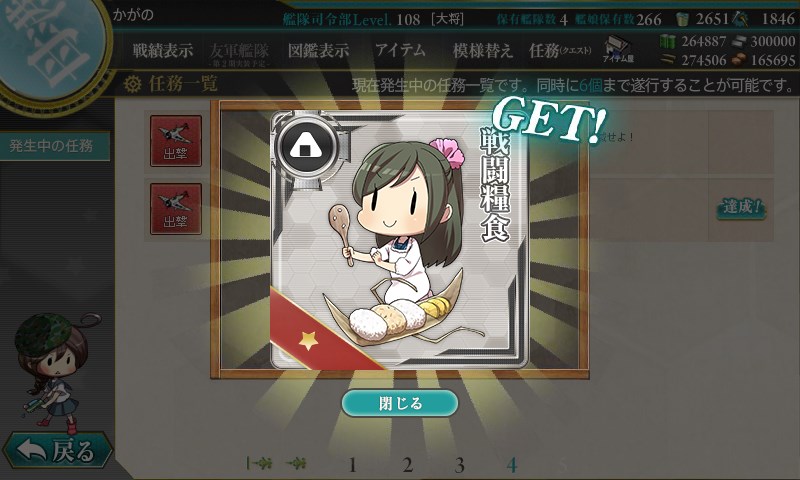Go to quest page 2

pyautogui.click(x=407, y=465)
